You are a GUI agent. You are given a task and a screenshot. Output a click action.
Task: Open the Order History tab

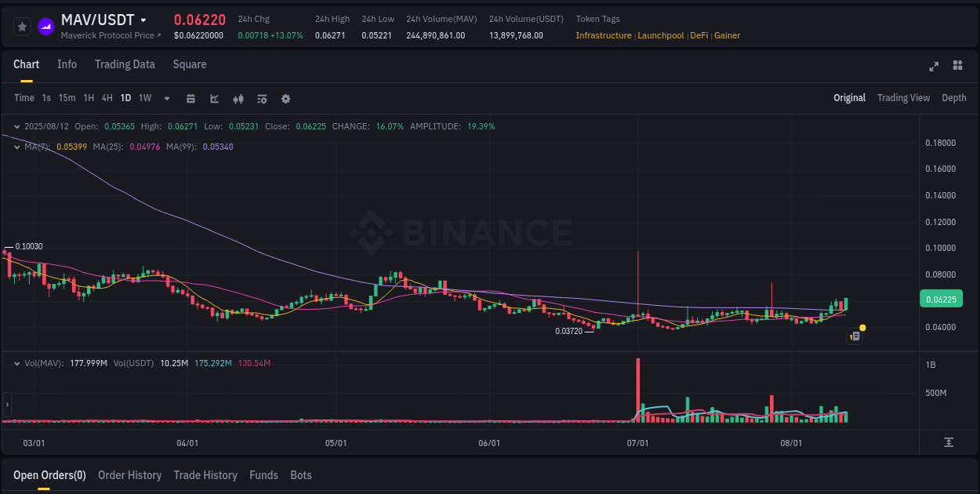129,475
